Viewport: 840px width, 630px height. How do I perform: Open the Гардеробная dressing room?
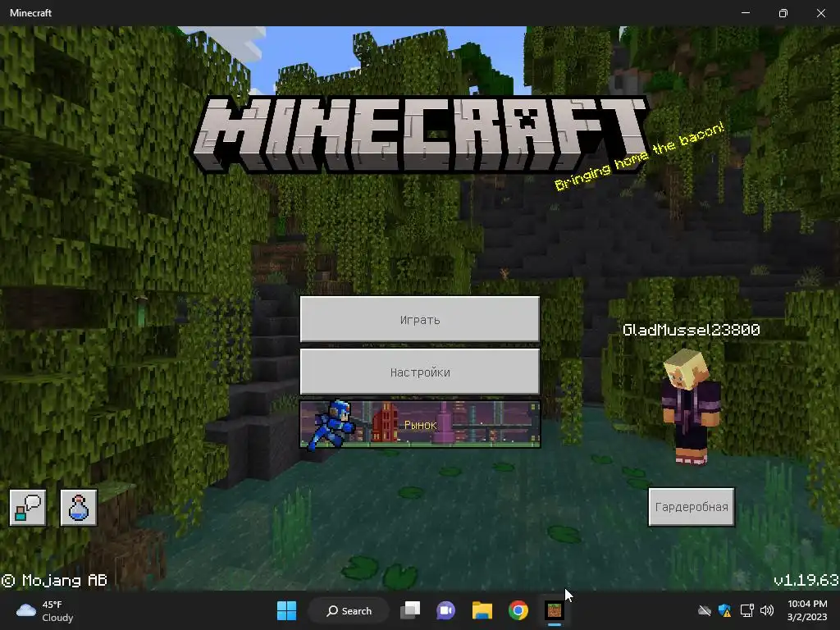(x=691, y=507)
